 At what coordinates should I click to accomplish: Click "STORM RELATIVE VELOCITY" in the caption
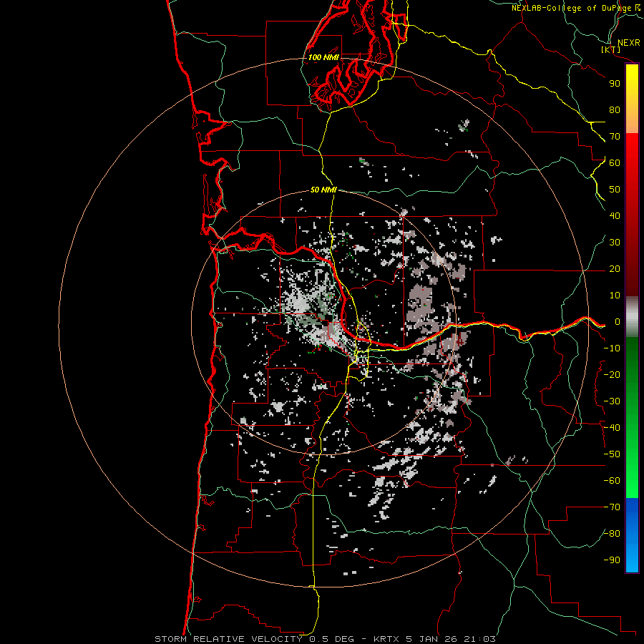[228, 639]
